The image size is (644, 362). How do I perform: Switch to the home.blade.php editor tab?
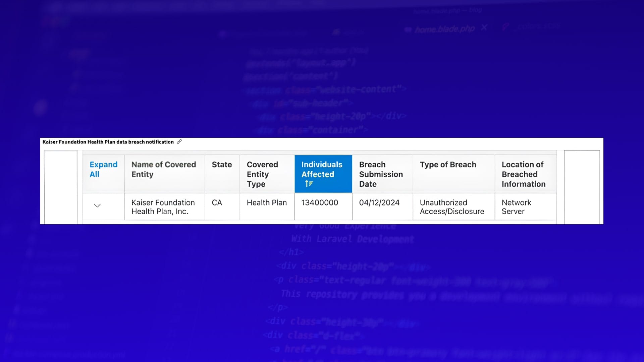(444, 29)
